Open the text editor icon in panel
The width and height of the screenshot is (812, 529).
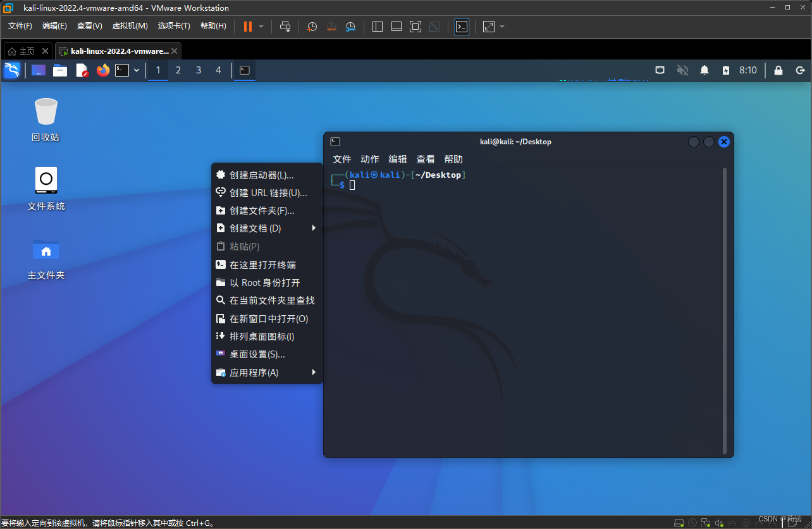coord(82,70)
